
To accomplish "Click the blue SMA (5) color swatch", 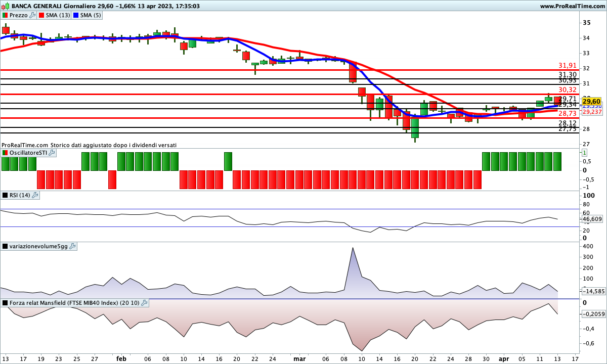I will click(76, 15).
